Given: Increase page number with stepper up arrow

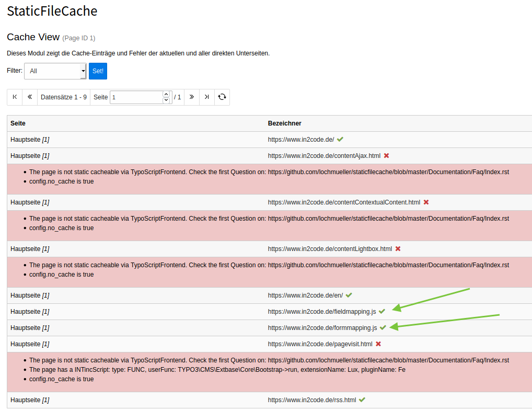Looking at the screenshot, I should click(x=166, y=94).
